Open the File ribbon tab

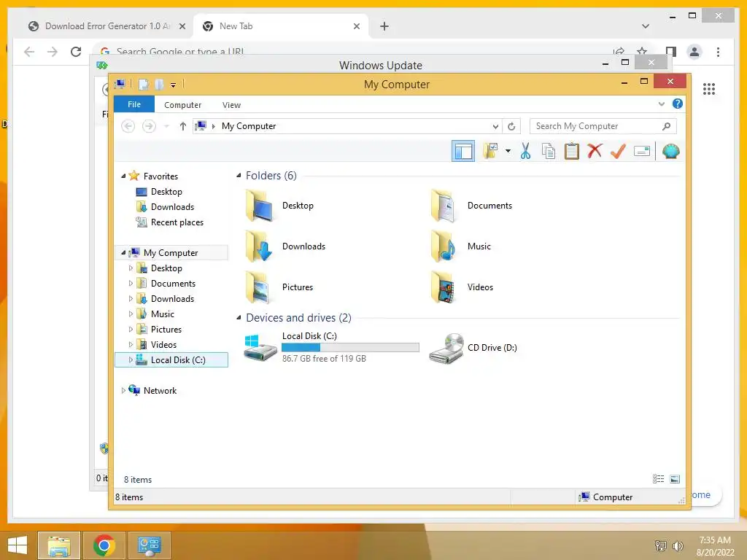pyautogui.click(x=134, y=104)
